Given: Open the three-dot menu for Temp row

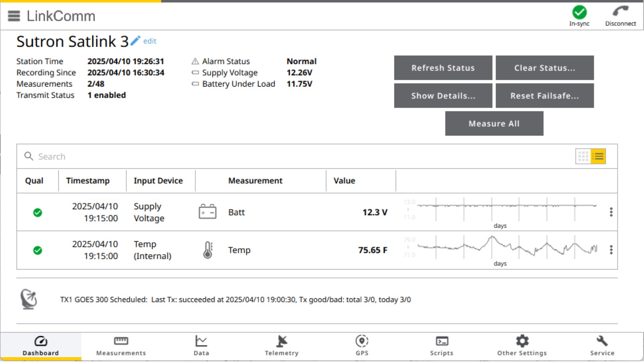Looking at the screenshot, I should [x=611, y=250].
